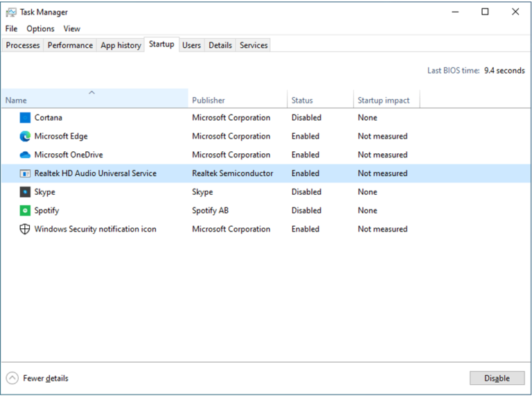Click the Task Manager title bar icon

coord(11,12)
